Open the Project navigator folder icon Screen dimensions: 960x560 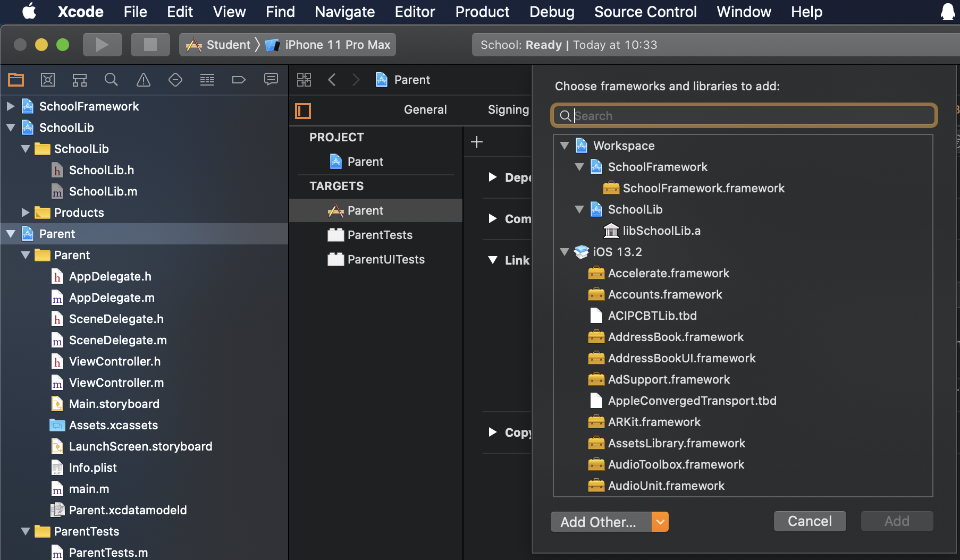click(x=16, y=80)
